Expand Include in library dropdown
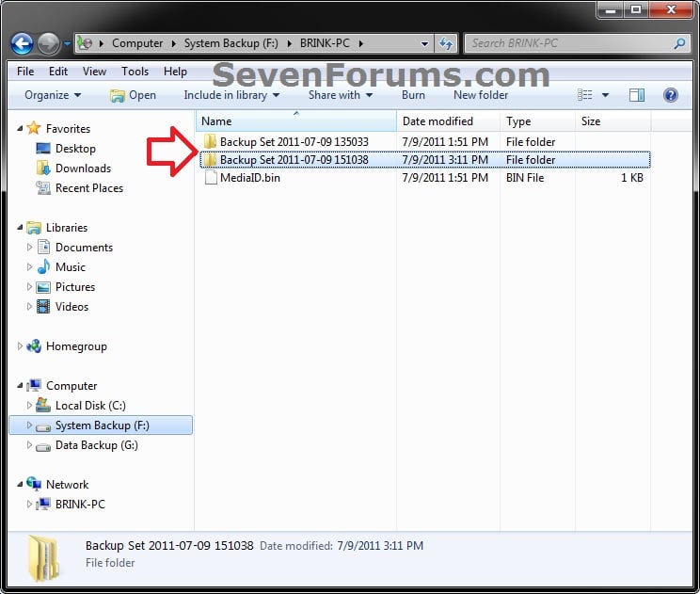 231,95
